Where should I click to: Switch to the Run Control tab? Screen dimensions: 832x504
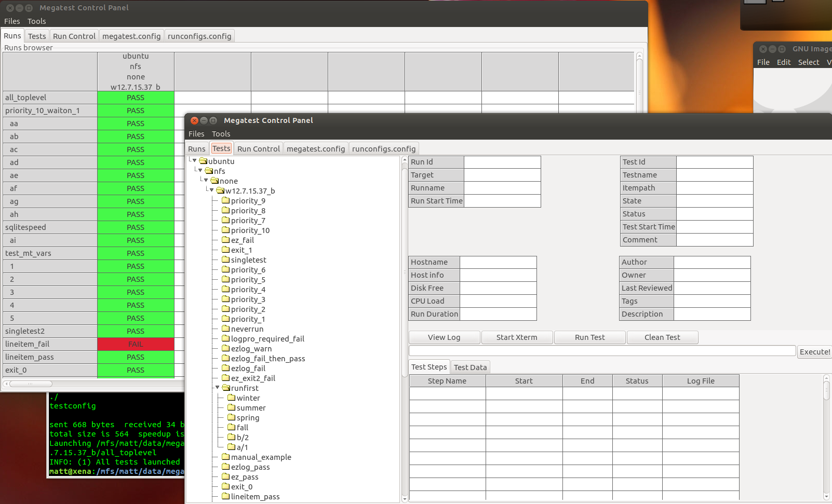click(x=258, y=149)
